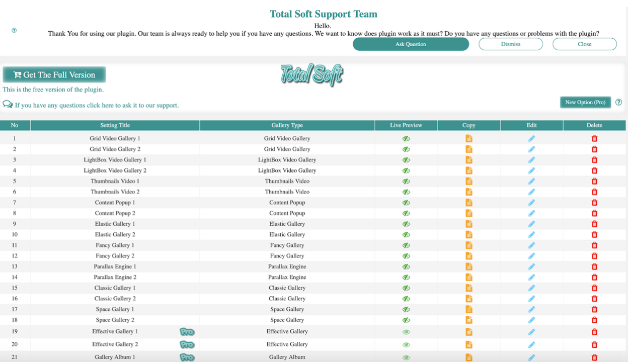Edit the Space Gallery 1 setting
Image resolution: width=630 pixels, height=364 pixels.
click(533, 310)
